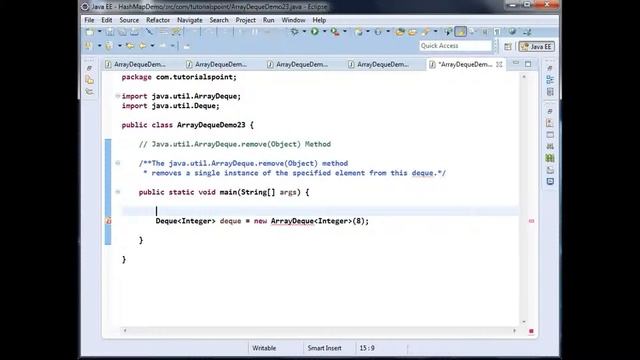Viewport: 640px width, 360px height.
Task: Switch to the first ArrayDequeDem... editor tab
Action: 136,64
